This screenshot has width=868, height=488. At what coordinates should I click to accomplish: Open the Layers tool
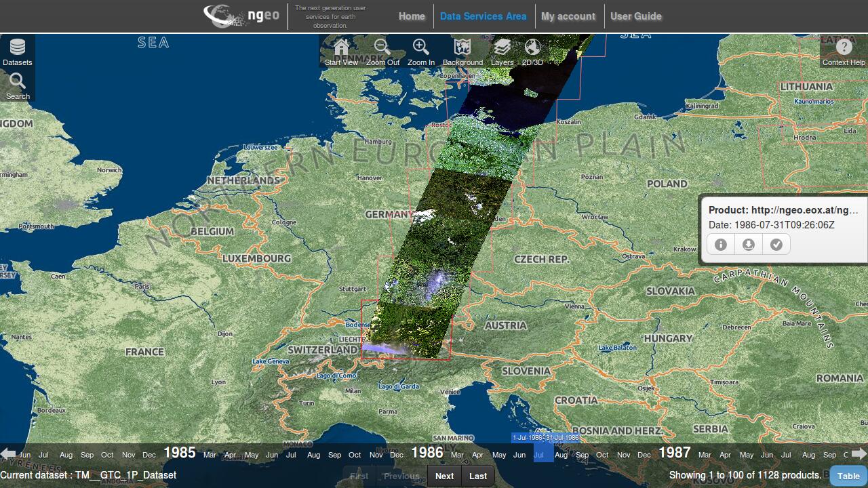click(502, 52)
